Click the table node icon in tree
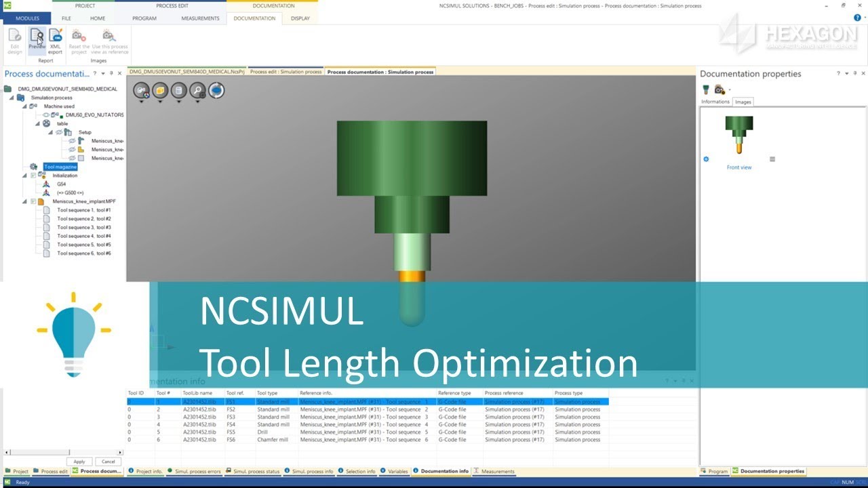 pyautogui.click(x=46, y=123)
